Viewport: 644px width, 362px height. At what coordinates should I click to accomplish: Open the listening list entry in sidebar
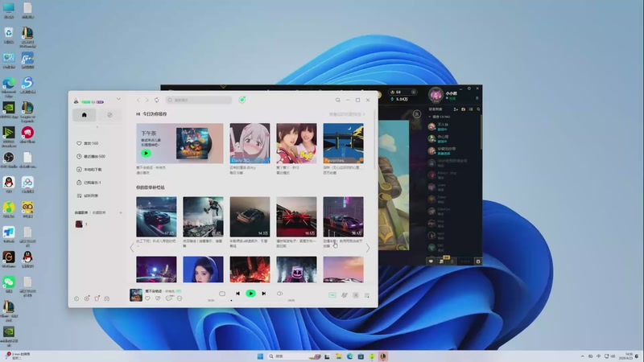[x=88, y=195]
